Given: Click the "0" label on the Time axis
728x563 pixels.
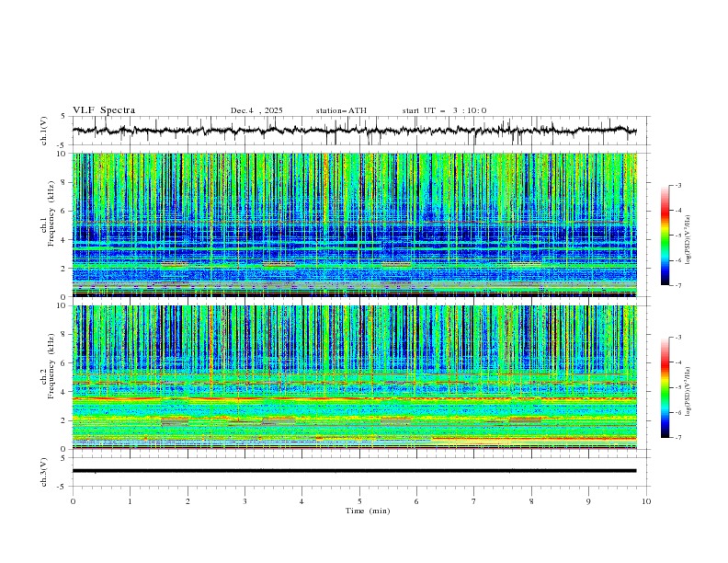Looking at the screenshot, I should pyautogui.click(x=73, y=501).
